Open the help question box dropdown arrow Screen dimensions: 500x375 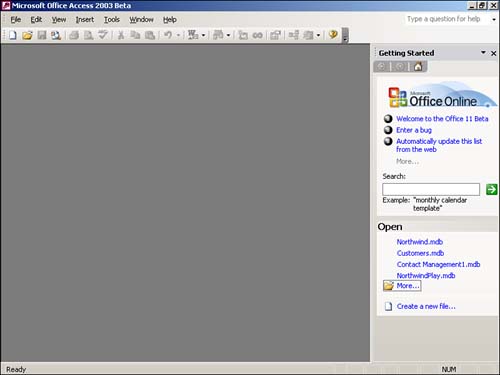pos(494,20)
